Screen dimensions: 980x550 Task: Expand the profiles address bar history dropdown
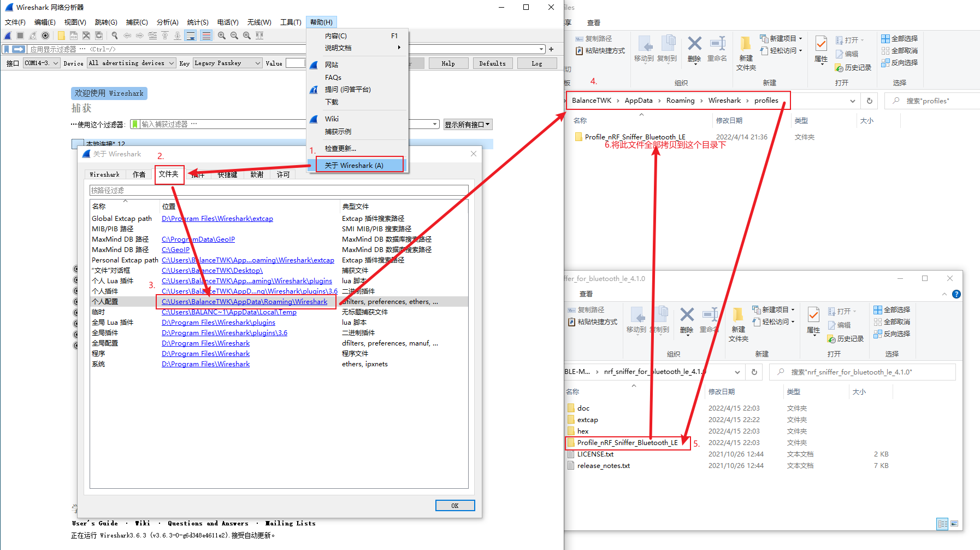click(x=853, y=101)
